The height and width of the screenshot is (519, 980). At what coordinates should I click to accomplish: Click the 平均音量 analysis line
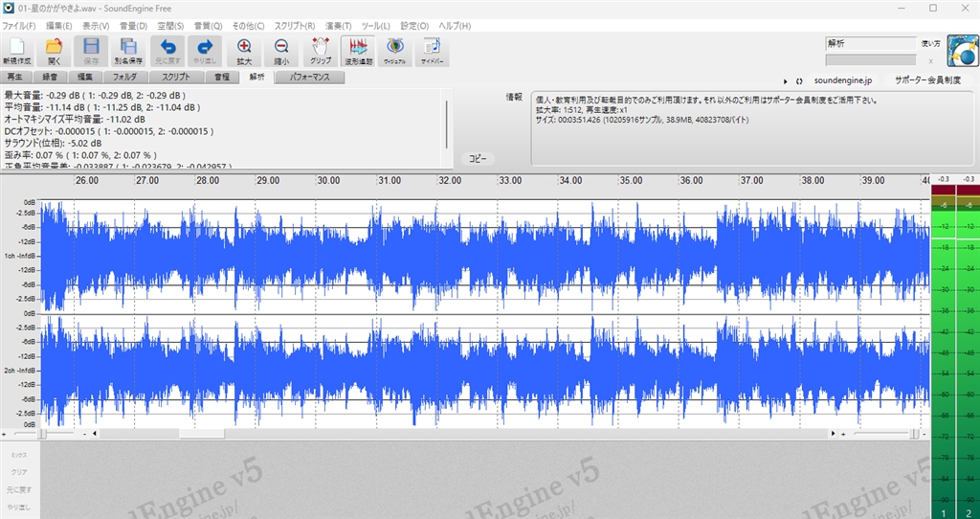(101, 107)
